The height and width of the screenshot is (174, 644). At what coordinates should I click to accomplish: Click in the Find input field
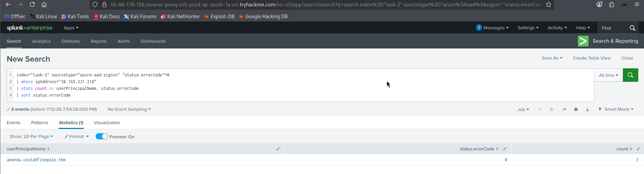(x=613, y=28)
